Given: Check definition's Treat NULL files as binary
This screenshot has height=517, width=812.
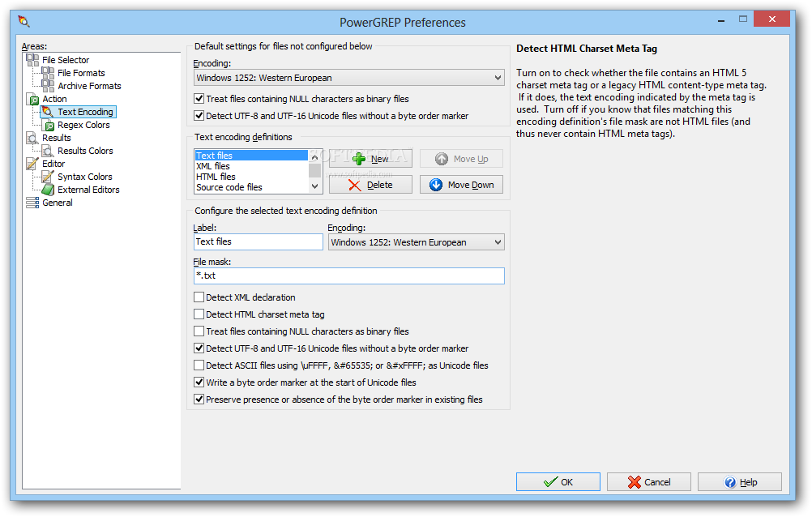Looking at the screenshot, I should coord(199,331).
